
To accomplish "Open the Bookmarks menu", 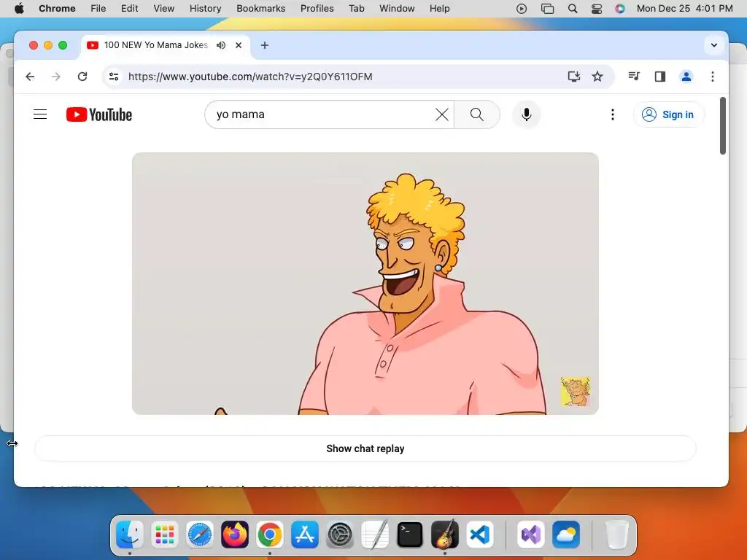I will pyautogui.click(x=260, y=9).
